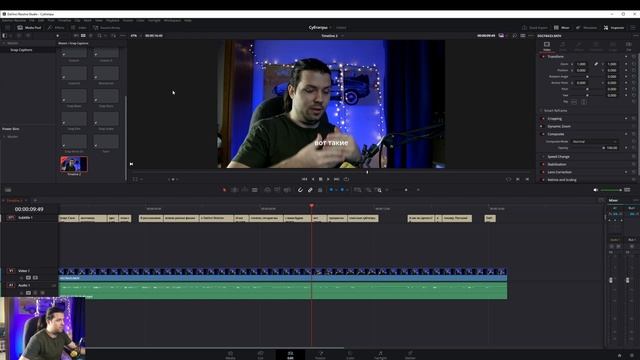Image resolution: width=640 pixels, height=360 pixels.
Task: Toggle the Video 1 track enable icon
Action: tap(35, 278)
